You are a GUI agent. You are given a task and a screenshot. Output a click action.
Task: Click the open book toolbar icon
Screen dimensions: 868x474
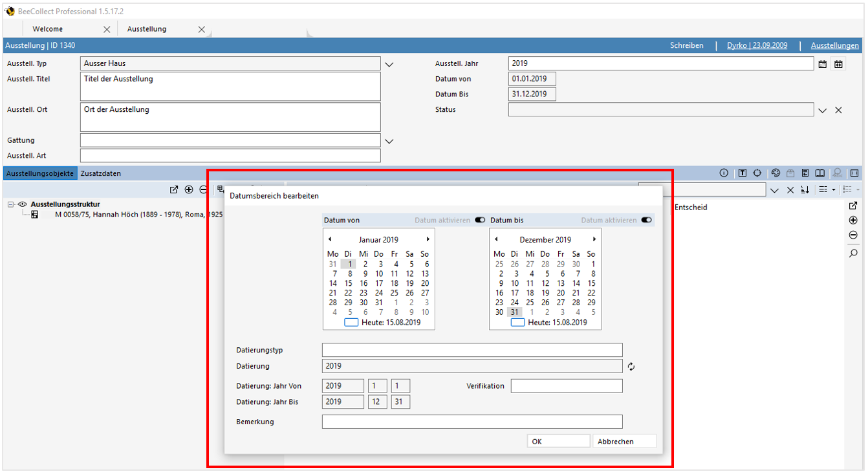click(x=820, y=173)
